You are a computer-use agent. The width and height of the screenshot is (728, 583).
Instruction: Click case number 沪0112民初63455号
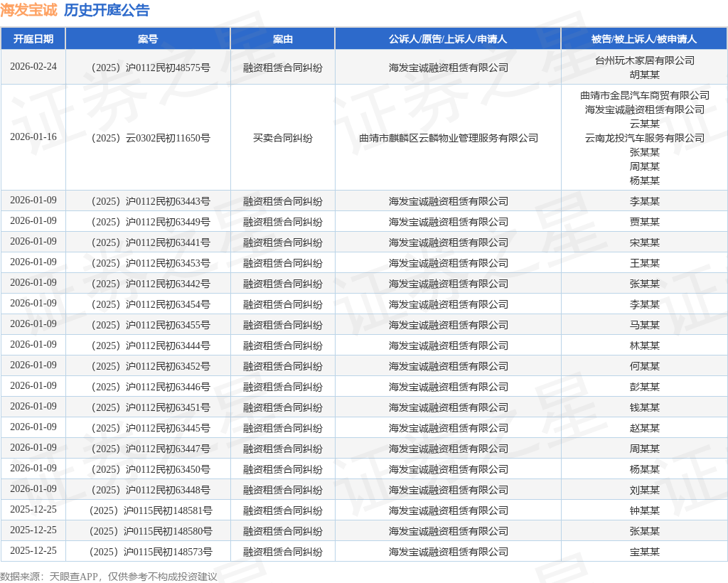click(x=151, y=326)
